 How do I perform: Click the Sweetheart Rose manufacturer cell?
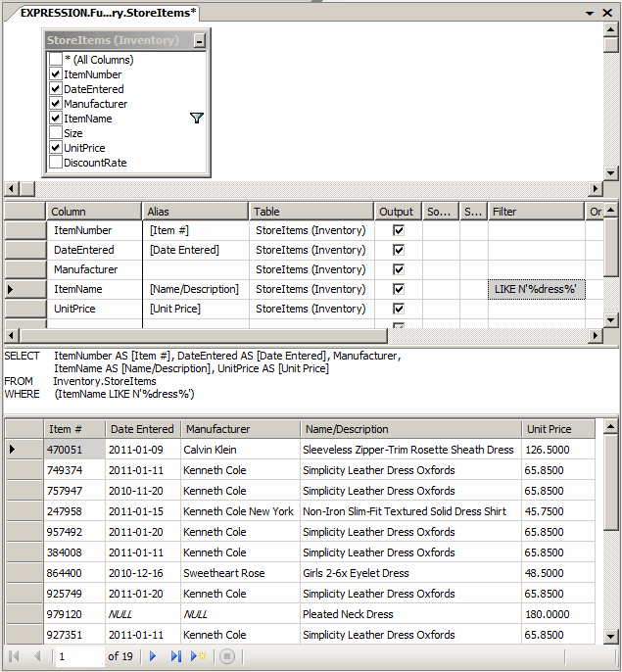pyautogui.click(x=241, y=573)
